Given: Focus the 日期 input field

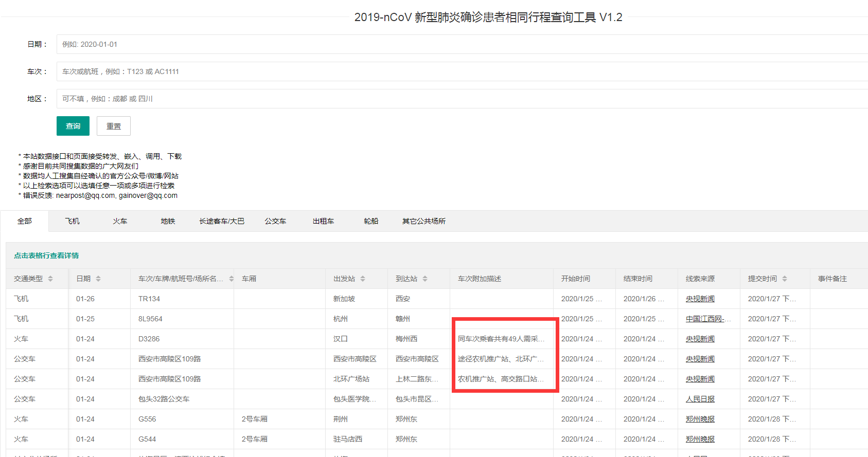Looking at the screenshot, I should (460, 44).
